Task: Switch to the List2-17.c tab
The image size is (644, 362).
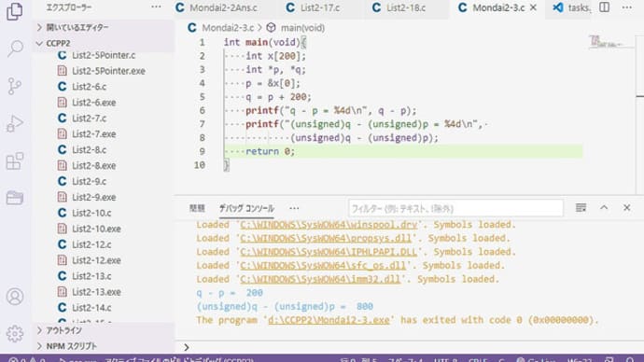Action: 319,7
